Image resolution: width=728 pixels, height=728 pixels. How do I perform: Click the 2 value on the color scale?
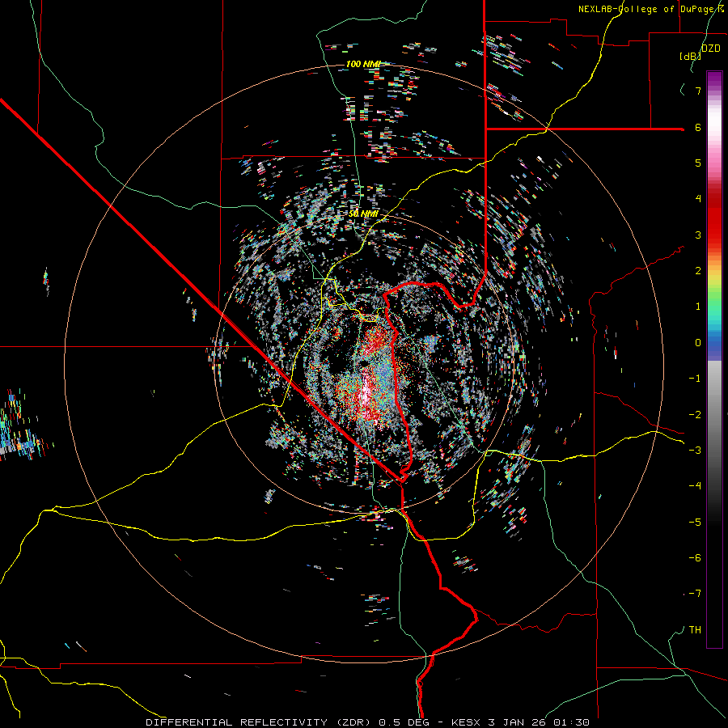(698, 271)
